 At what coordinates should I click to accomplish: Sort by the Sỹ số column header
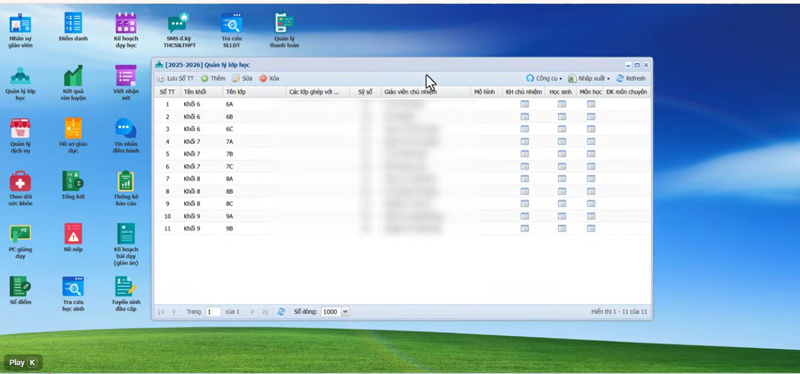coord(365,92)
